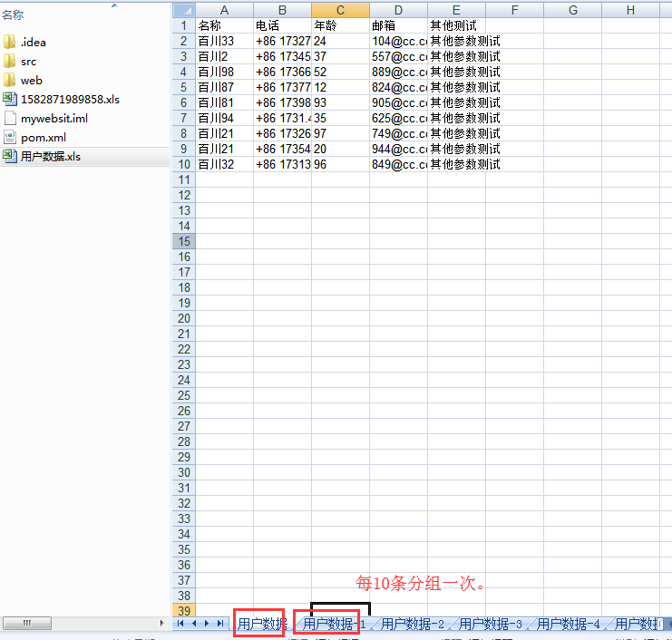Select column B header
This screenshot has width=672, height=640.
(282, 10)
